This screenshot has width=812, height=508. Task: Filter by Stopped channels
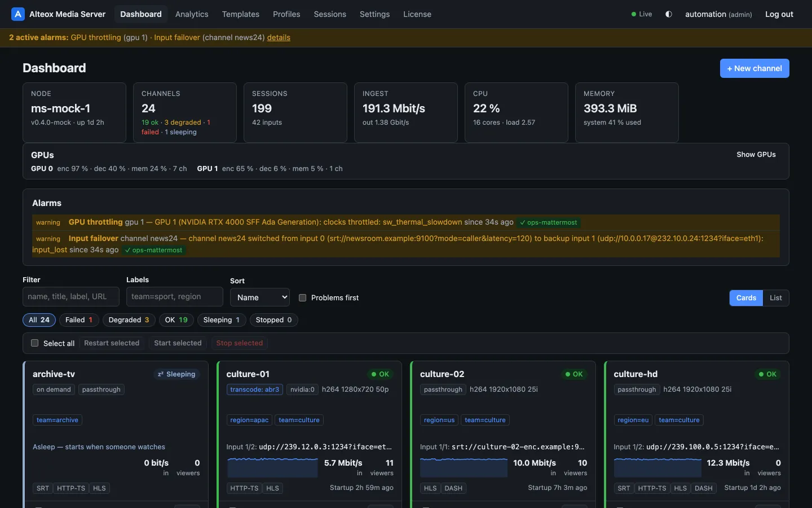pyautogui.click(x=274, y=320)
